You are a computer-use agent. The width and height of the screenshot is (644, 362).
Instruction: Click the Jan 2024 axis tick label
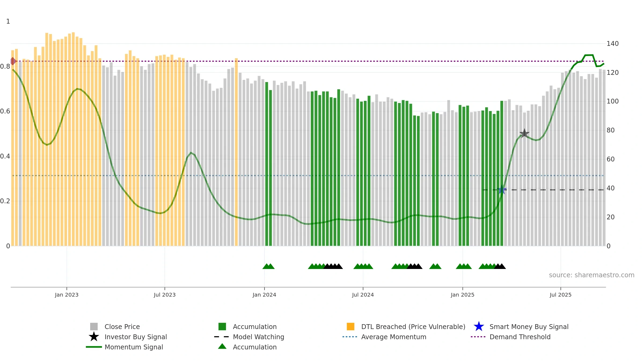click(x=264, y=295)
